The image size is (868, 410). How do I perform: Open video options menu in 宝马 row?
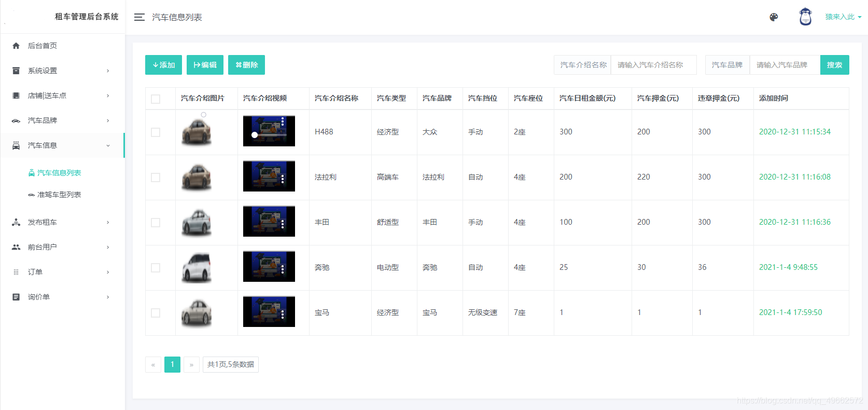(283, 314)
